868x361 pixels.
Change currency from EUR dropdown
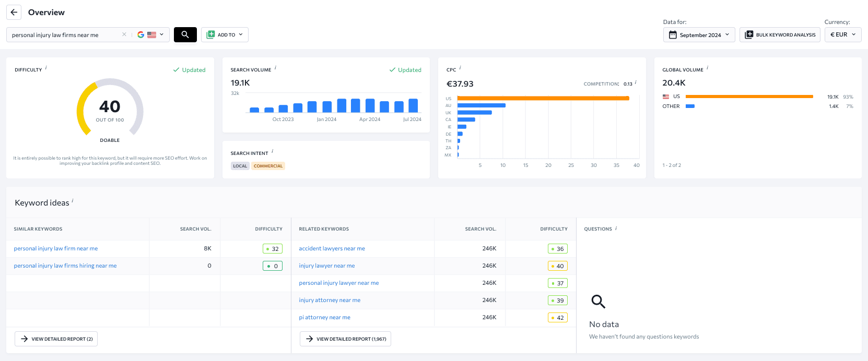842,35
